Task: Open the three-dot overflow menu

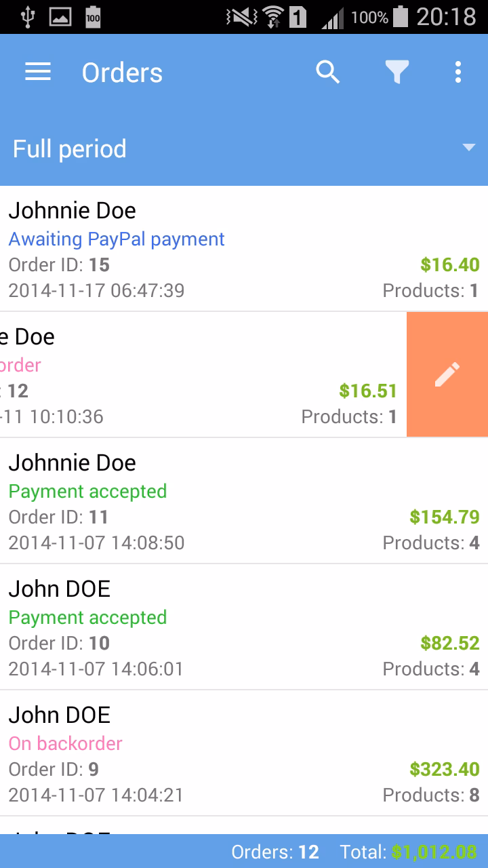Action: (x=458, y=72)
